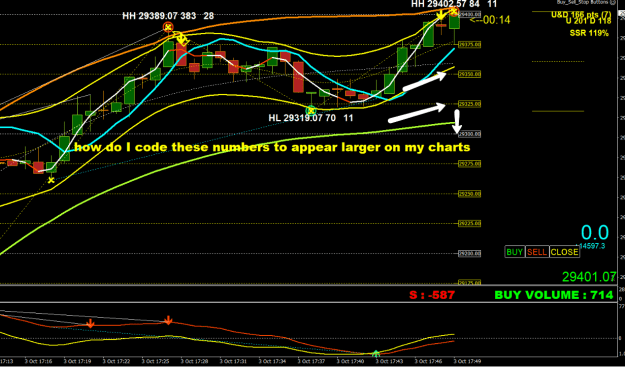
Task: Click the candle countdown timer 00:14
Action: [x=490, y=20]
